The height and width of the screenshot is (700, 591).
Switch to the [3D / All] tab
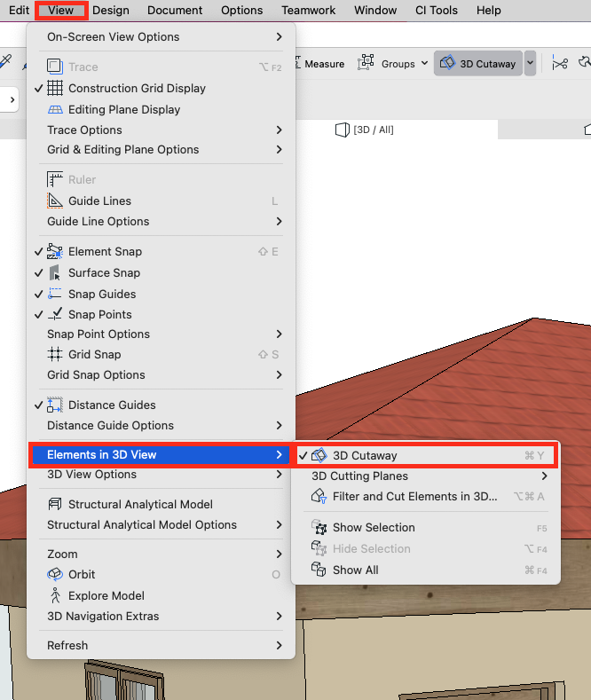[365, 130]
